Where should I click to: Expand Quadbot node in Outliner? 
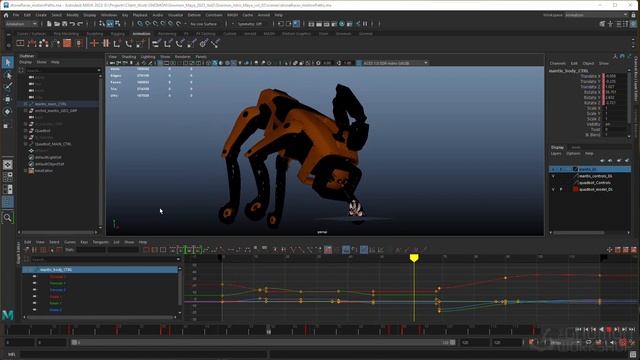point(25,131)
